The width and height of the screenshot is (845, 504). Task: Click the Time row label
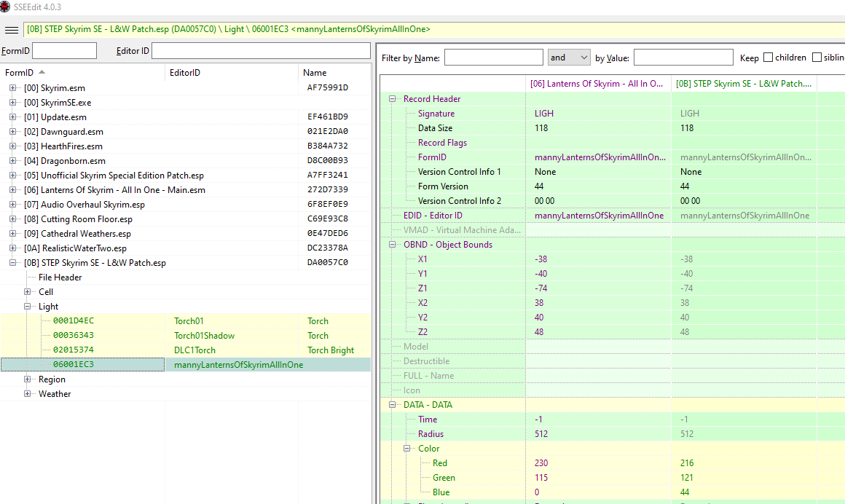click(x=428, y=420)
